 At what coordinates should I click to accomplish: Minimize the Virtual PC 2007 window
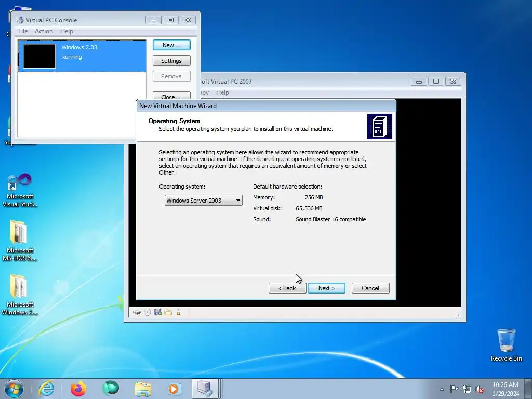pos(419,82)
